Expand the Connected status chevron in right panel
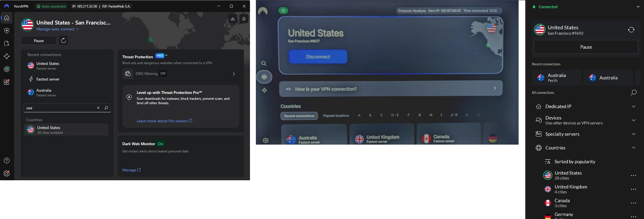This screenshot has width=644, height=219. click(x=638, y=7)
